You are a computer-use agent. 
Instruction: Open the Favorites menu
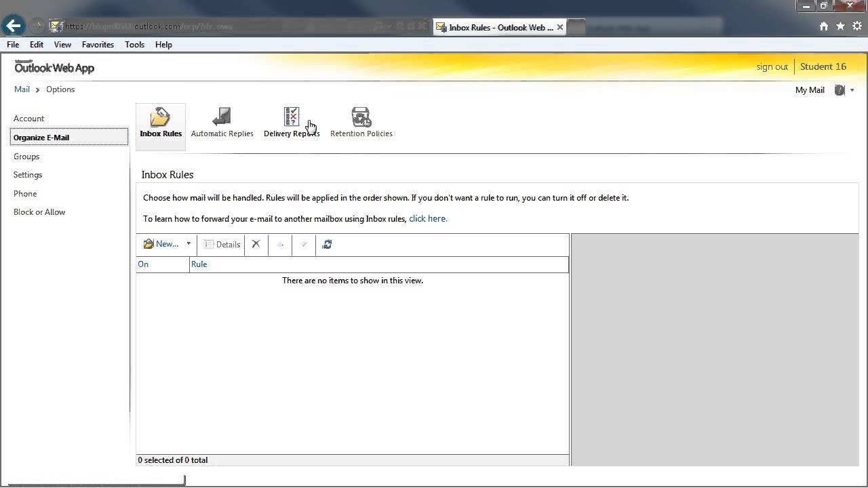[x=98, y=45]
